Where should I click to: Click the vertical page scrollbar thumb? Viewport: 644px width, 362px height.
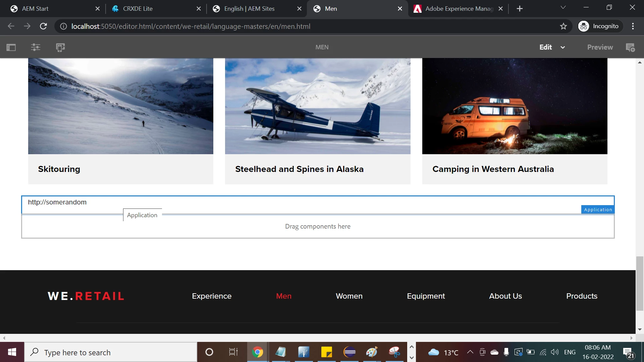[640, 283]
